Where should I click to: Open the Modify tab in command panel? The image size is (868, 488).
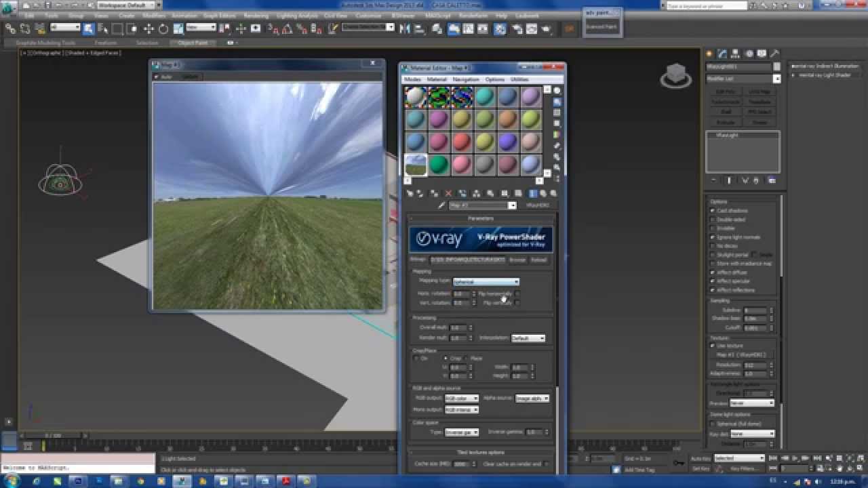[x=723, y=54]
